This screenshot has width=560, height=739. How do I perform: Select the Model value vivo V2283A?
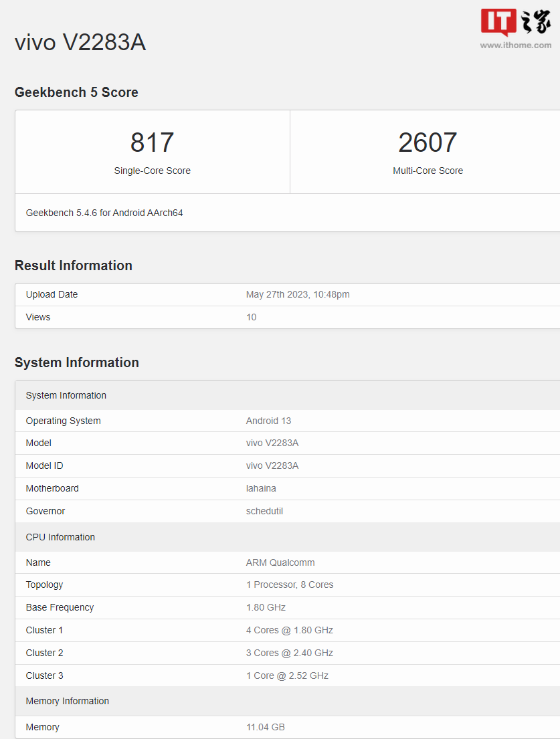coord(272,443)
